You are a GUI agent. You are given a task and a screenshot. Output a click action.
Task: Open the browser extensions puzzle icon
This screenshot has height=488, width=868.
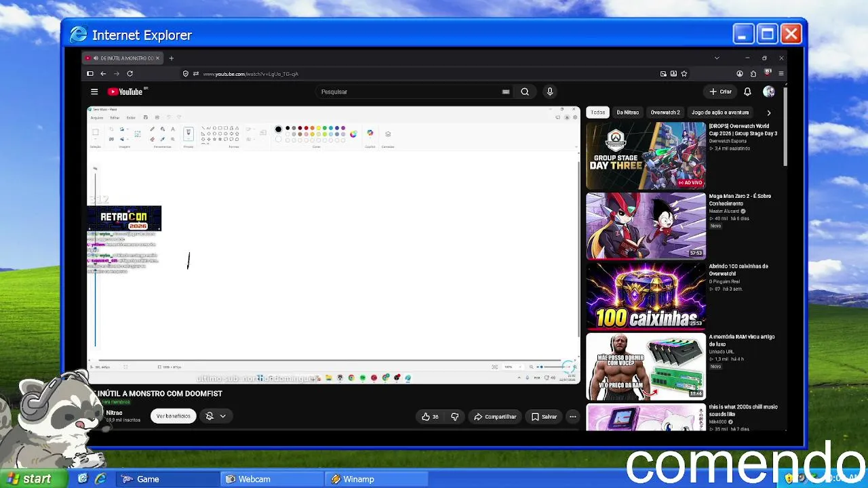click(753, 74)
